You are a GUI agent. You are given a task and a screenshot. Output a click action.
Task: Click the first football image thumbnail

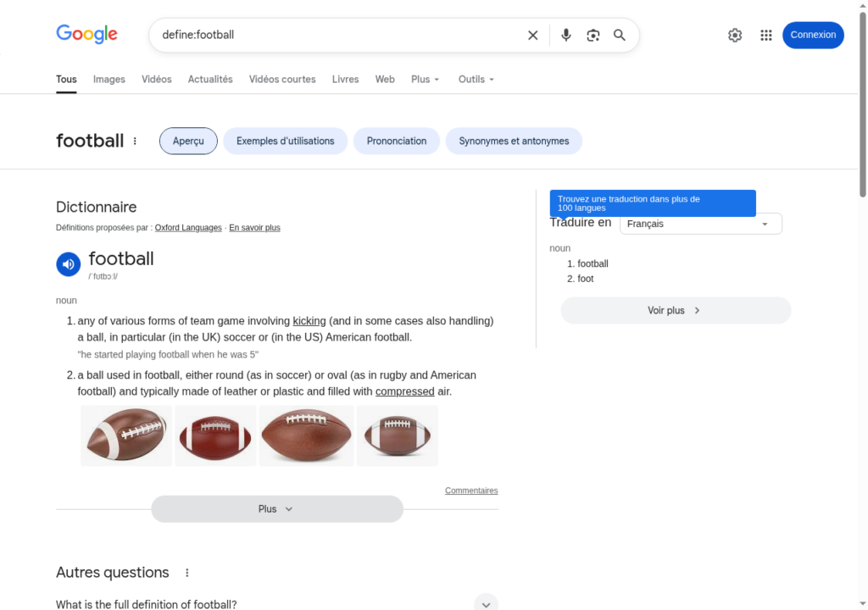click(126, 435)
